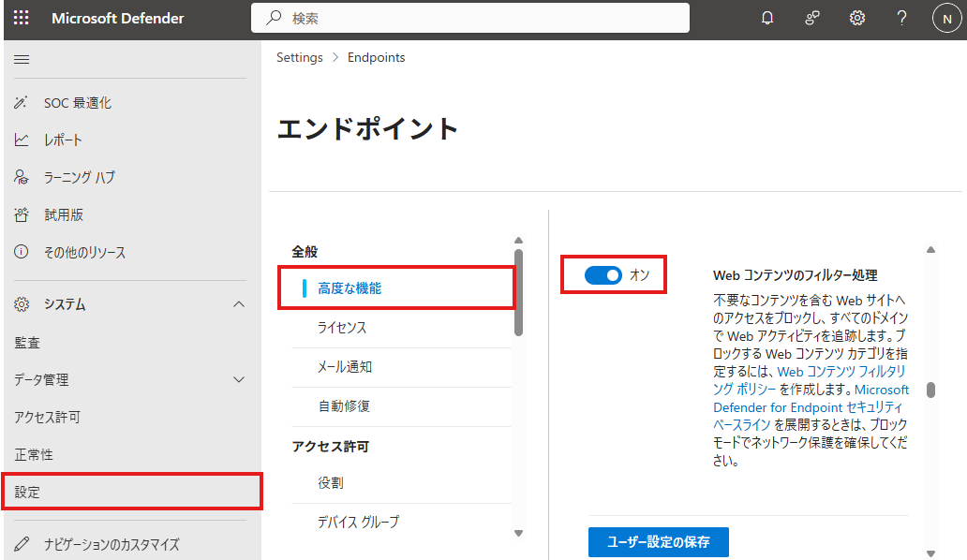Open the settings gear in the header
This screenshot has width=967, height=560.
point(857,19)
